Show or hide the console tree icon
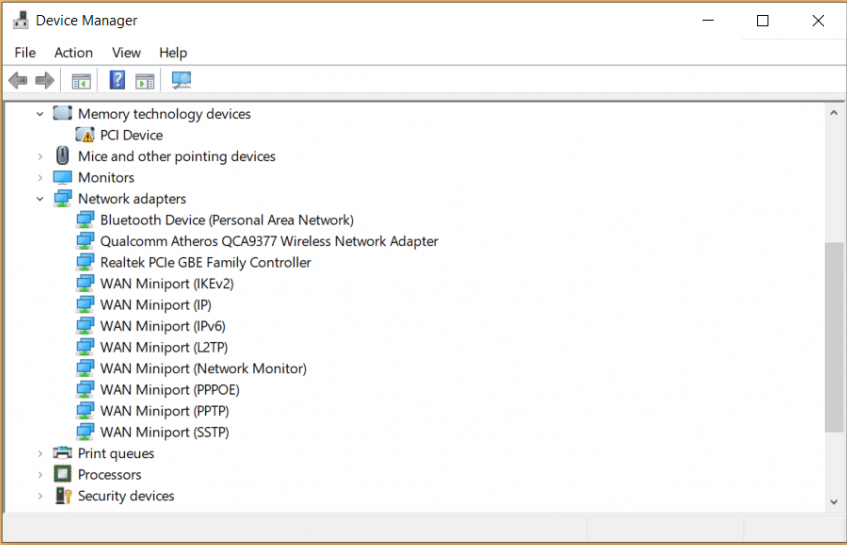 click(x=82, y=82)
